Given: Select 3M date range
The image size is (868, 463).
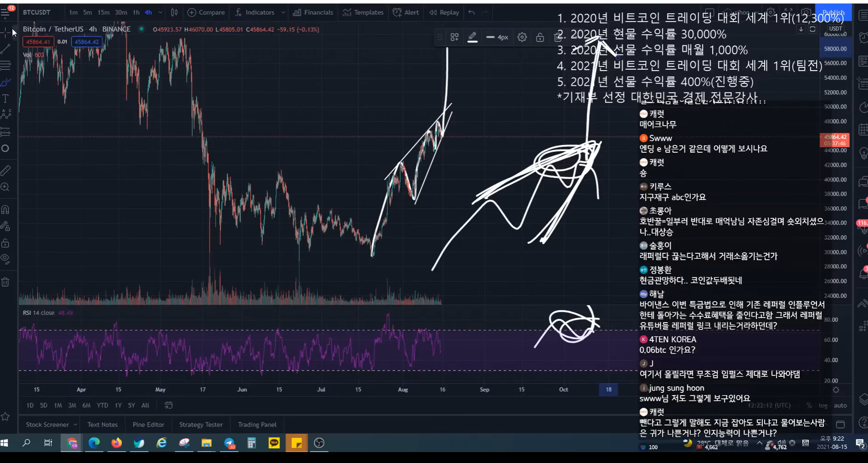Looking at the screenshot, I should [72, 405].
